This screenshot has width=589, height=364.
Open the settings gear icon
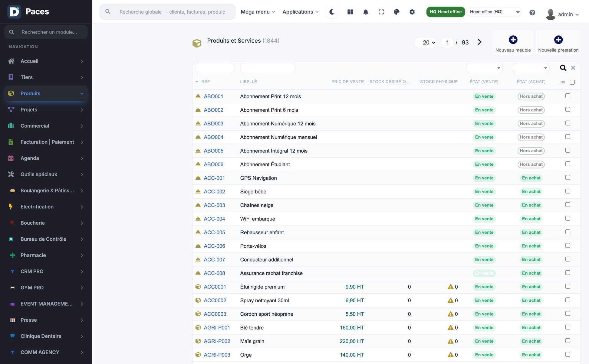pos(412,12)
